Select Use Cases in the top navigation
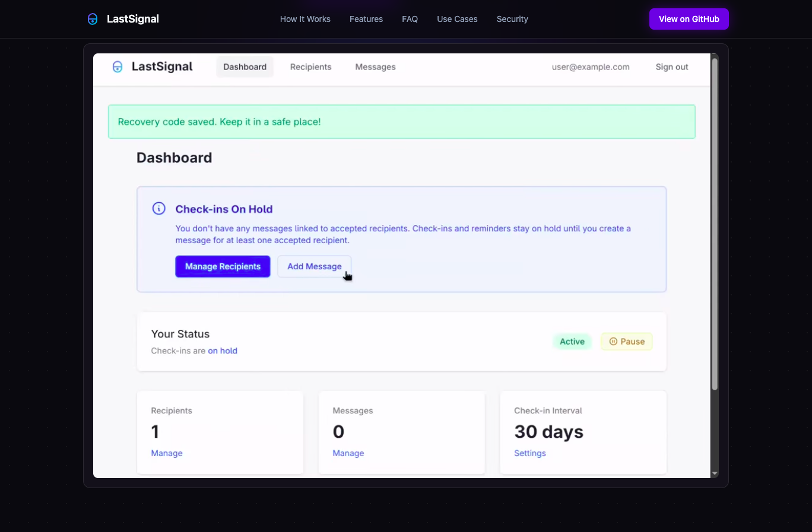This screenshot has height=532, width=812. (x=457, y=19)
